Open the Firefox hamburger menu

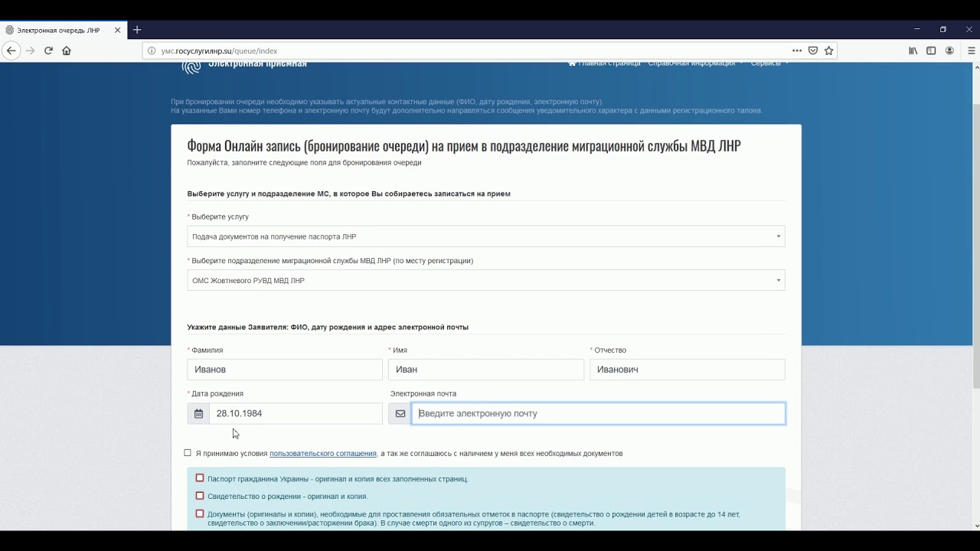point(972,51)
